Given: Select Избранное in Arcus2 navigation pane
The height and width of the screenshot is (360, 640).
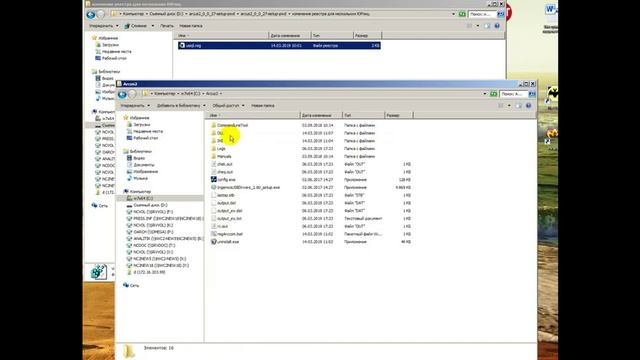Looking at the screenshot, I should (139, 118).
